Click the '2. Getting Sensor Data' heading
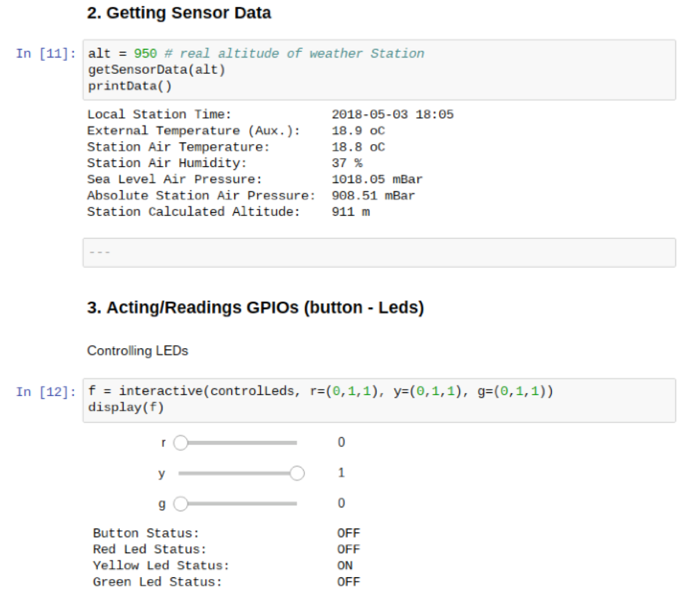Image resolution: width=690 pixels, height=616 pixels. pyautogui.click(x=179, y=13)
